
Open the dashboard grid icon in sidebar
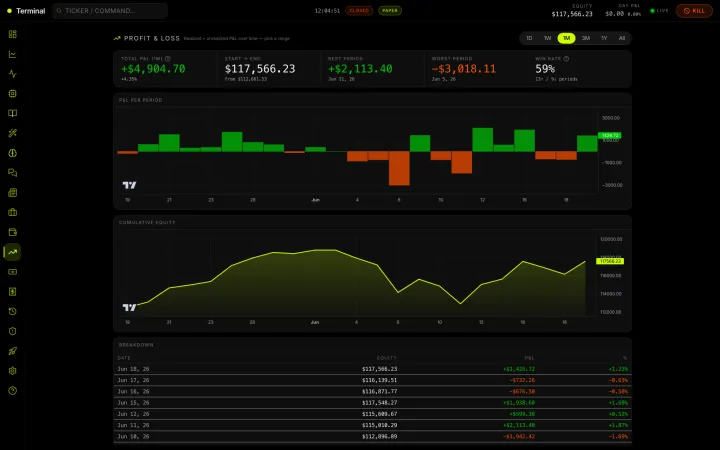12,34
